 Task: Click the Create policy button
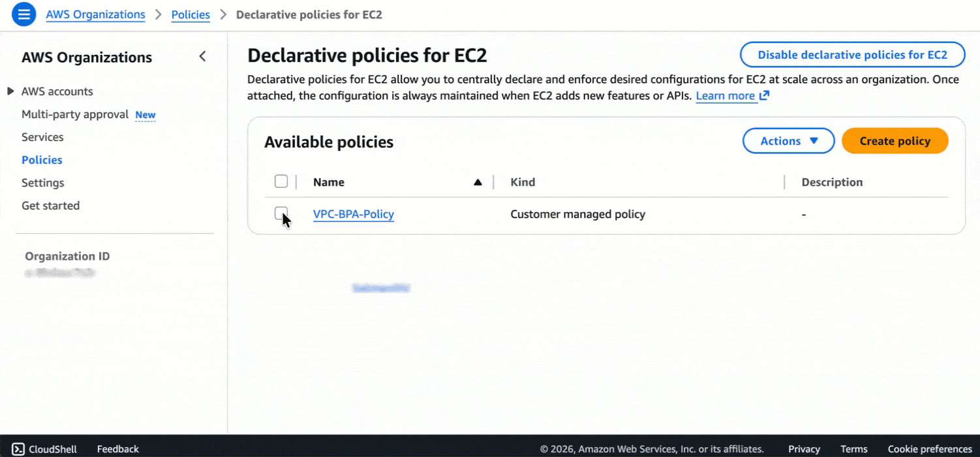coord(895,141)
